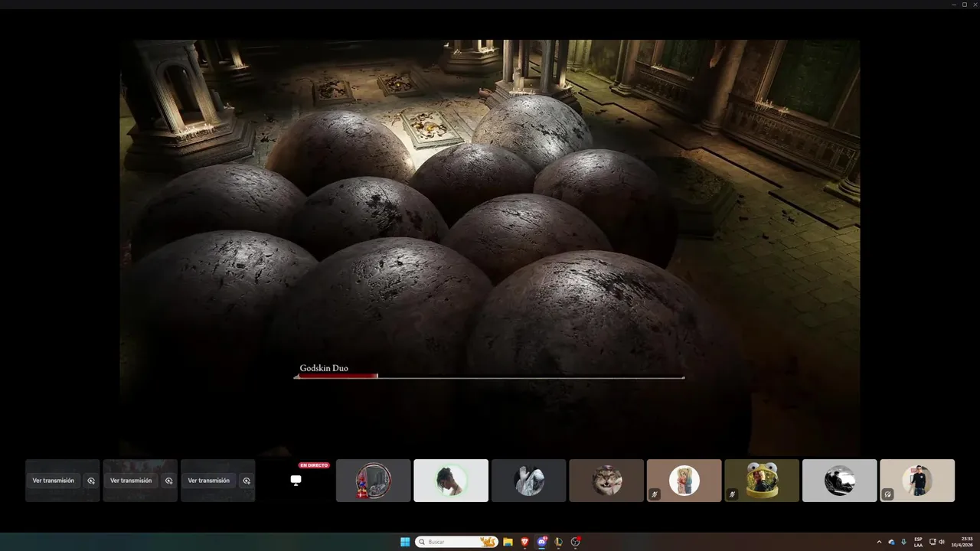This screenshot has height=551, width=980.
Task: Click the Buscar taskbar search field
Action: click(456, 542)
